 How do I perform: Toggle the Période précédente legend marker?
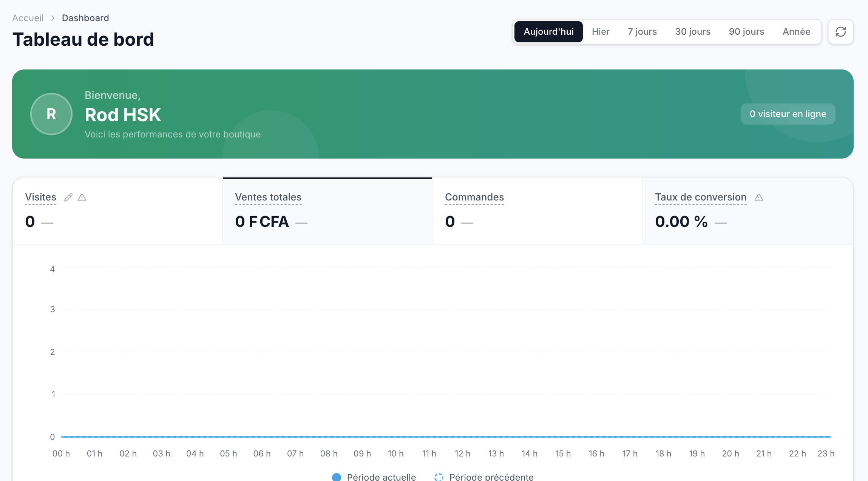click(439, 477)
